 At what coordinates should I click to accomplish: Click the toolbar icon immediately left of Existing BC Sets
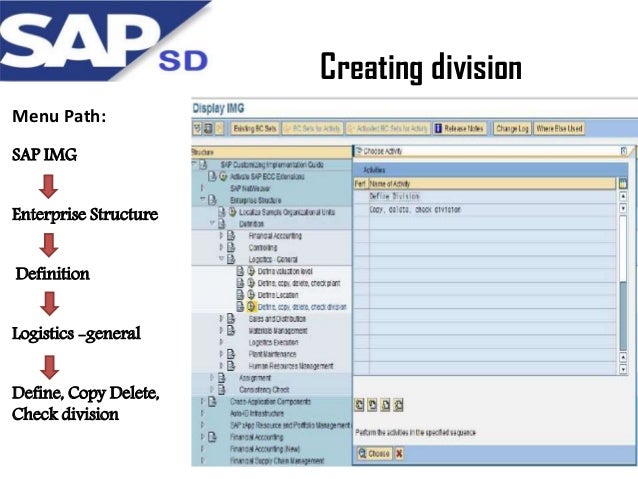[x=219, y=129]
